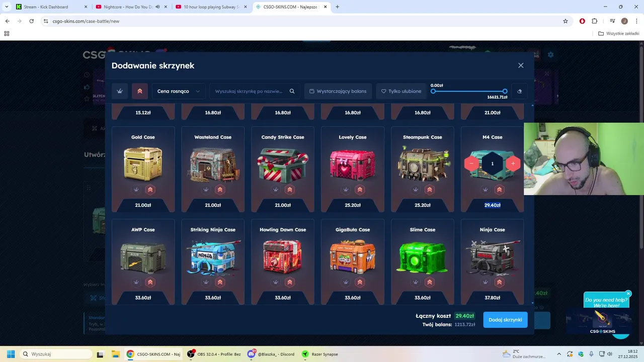Click the crown badge on Wasteland Case
Screen dimensions: 644x362
click(x=206, y=190)
